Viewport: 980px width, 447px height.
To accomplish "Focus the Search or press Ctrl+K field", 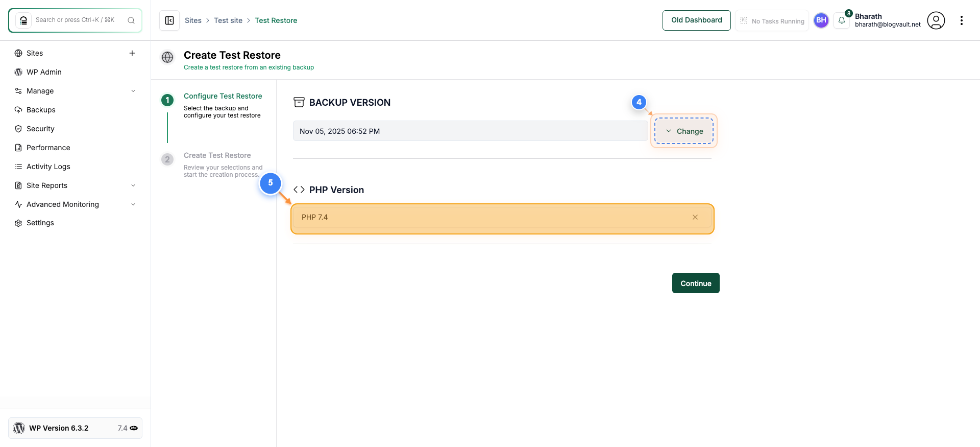I will [75, 20].
